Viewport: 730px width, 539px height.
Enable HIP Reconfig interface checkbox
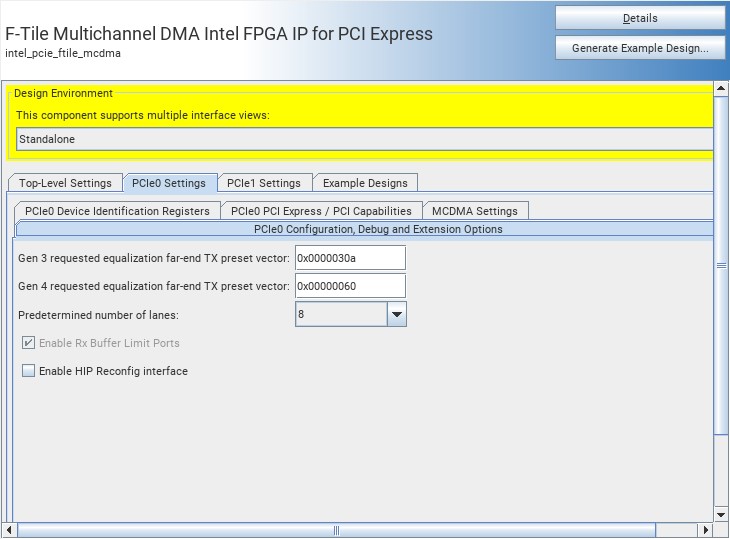[x=28, y=371]
